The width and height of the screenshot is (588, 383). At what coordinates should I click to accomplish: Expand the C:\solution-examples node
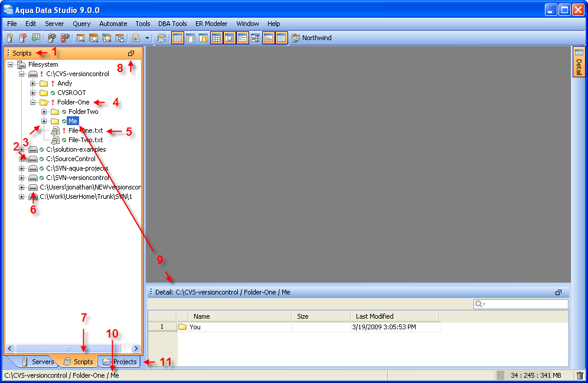pos(22,149)
